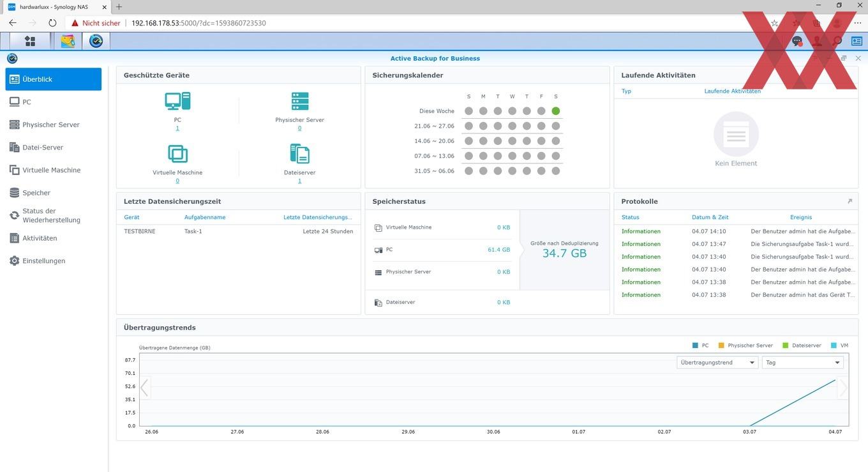Select the hardwarluxx - Synology NAS browser tab
Screen dimensions: 868x472
[56, 6]
